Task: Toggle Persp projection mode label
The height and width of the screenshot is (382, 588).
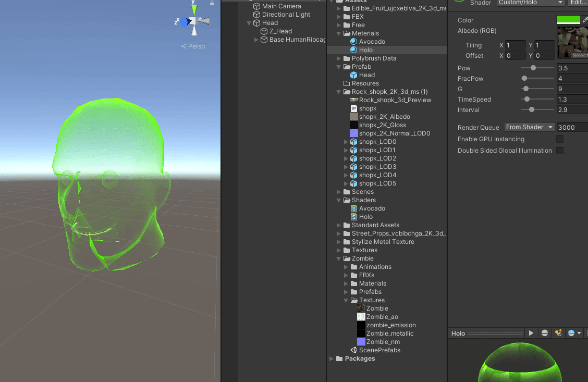Action: pyautogui.click(x=193, y=46)
